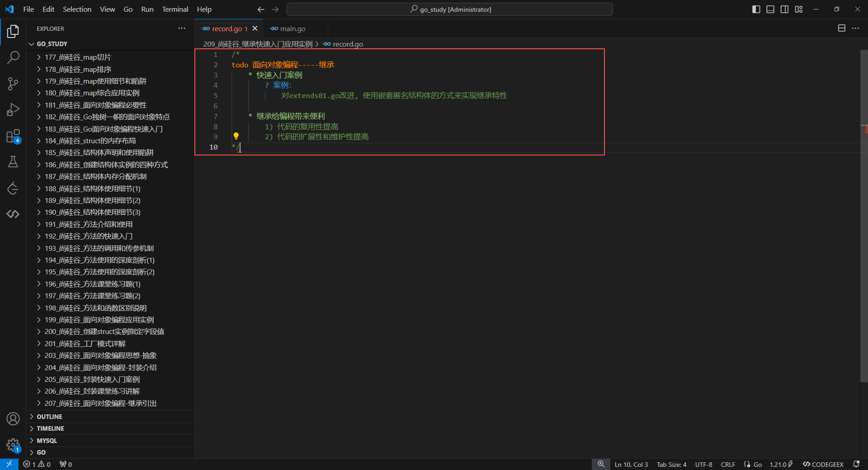Open the Selection menu
Image resolution: width=868 pixels, height=470 pixels.
point(77,9)
